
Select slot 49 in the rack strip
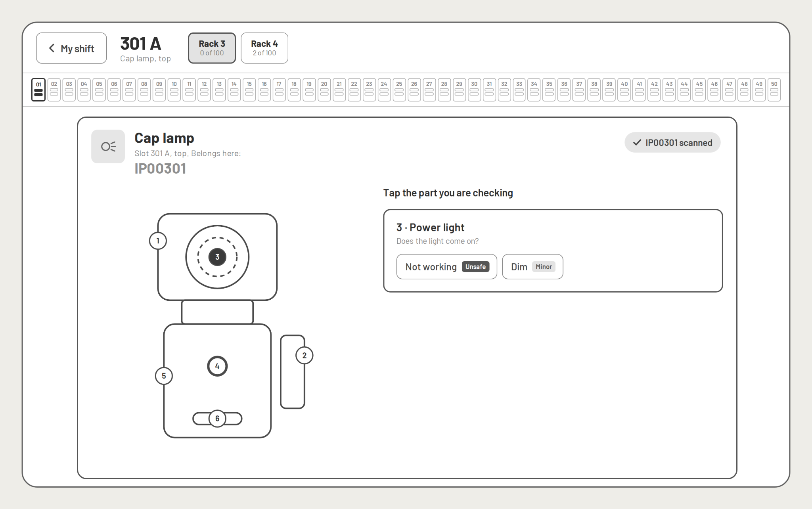click(759, 90)
